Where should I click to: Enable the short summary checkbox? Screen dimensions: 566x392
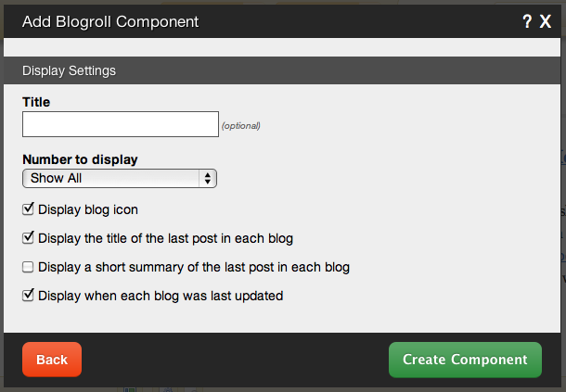[x=29, y=268]
